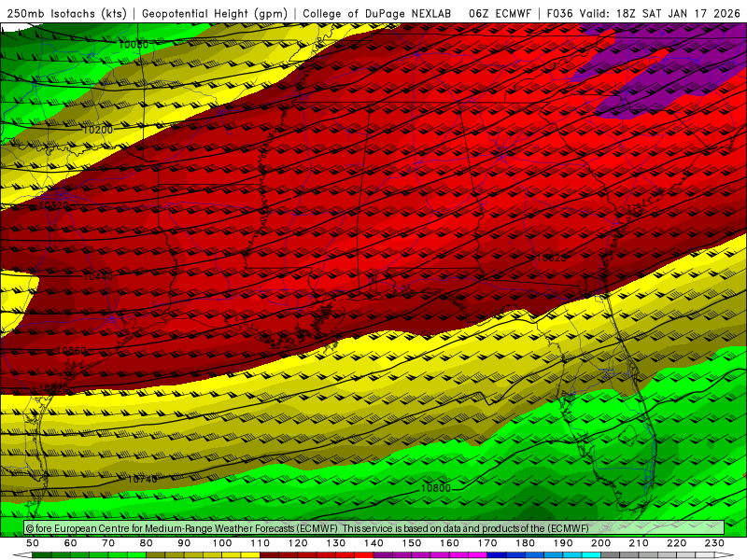Click the 90 value on the color scale
Screen dimensions: 747x560
tap(184, 543)
